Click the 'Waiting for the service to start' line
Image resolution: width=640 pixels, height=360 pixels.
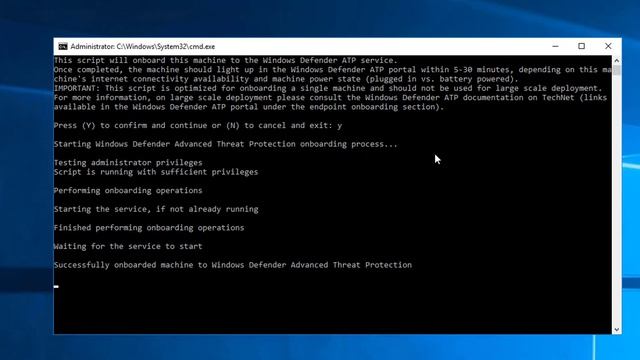point(128,246)
